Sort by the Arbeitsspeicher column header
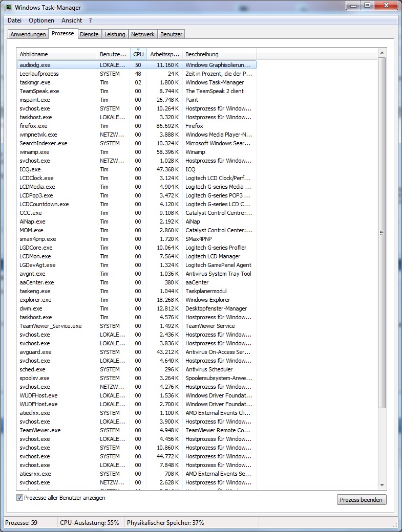The height and width of the screenshot is (532, 402). click(x=165, y=54)
